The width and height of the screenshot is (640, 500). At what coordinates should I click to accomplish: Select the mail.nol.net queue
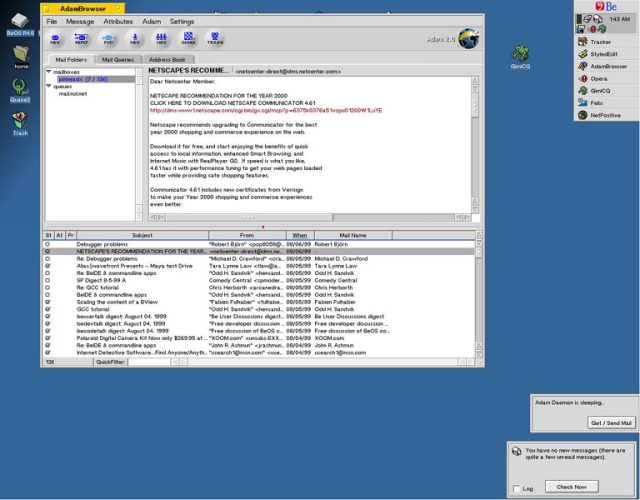73,93
